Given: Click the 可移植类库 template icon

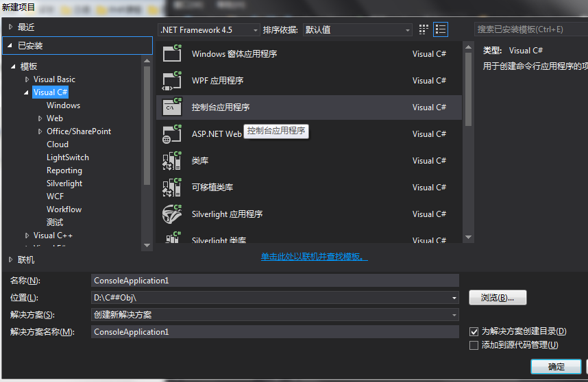Looking at the screenshot, I should 172,188.
